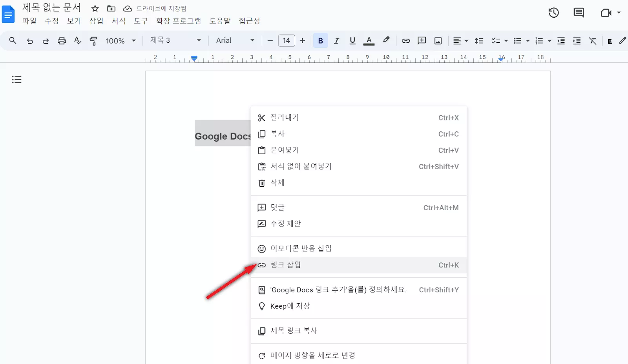The height and width of the screenshot is (364, 628).
Task: Click the line spacing icon
Action: pyautogui.click(x=479, y=41)
